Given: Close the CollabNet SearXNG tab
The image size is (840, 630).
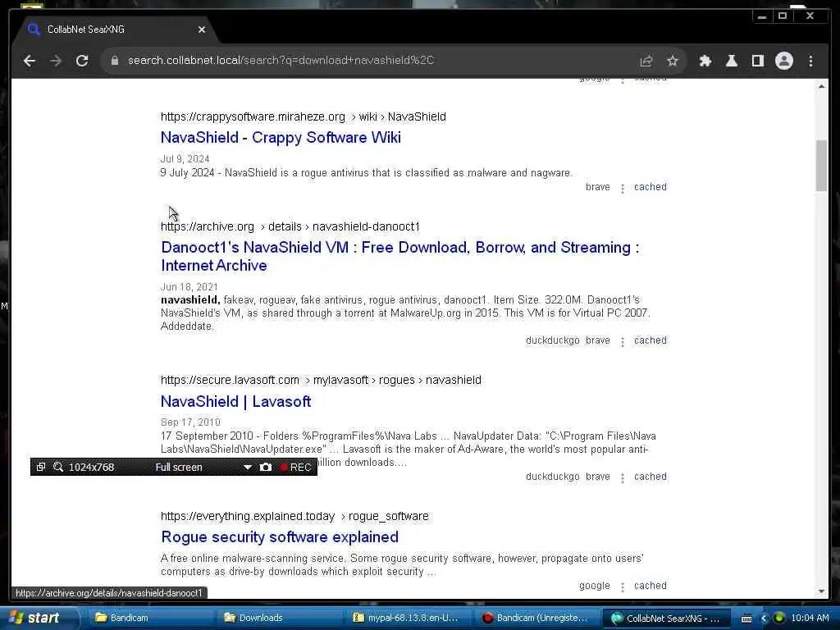Looking at the screenshot, I should coord(202,30).
